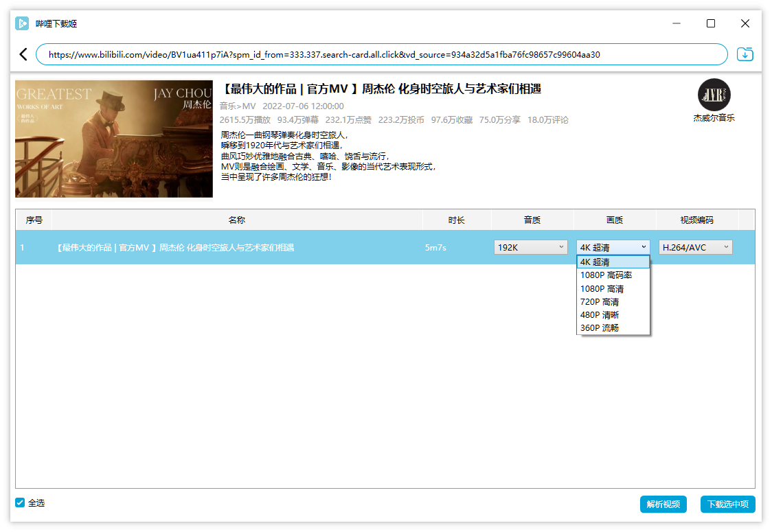Minimize the 哔哩下载姬 window

point(677,23)
